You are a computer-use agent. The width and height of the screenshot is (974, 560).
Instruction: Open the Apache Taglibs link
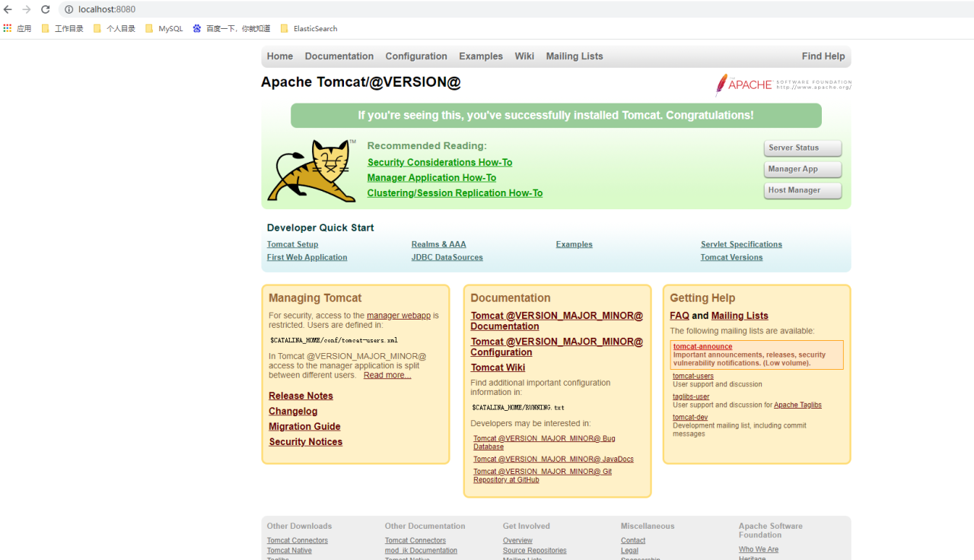tap(797, 405)
